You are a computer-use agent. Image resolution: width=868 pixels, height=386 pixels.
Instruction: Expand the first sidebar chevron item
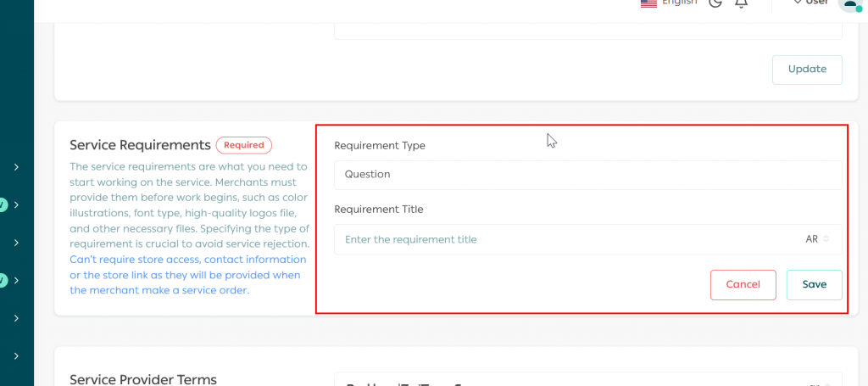[16, 167]
